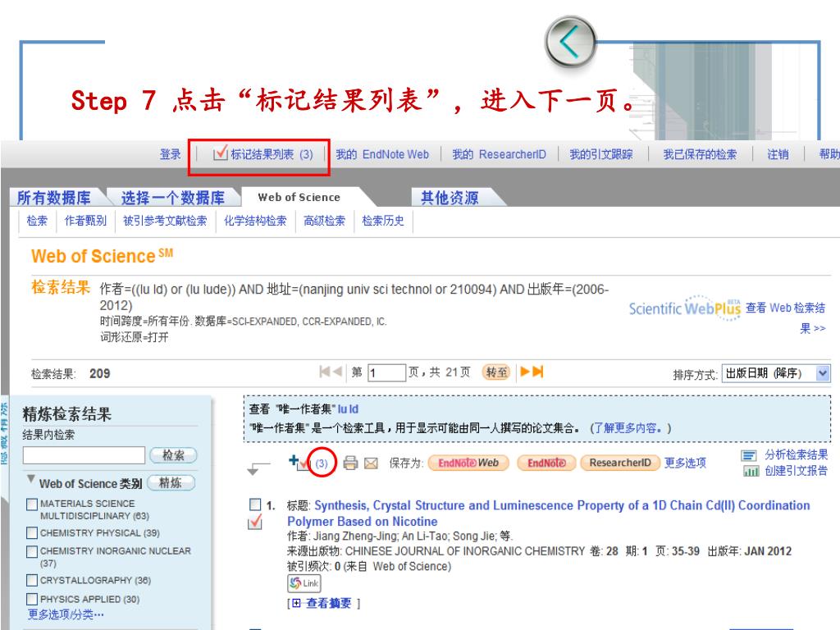
Task: Click the red marked checkmark under result 1
Action: (x=256, y=522)
